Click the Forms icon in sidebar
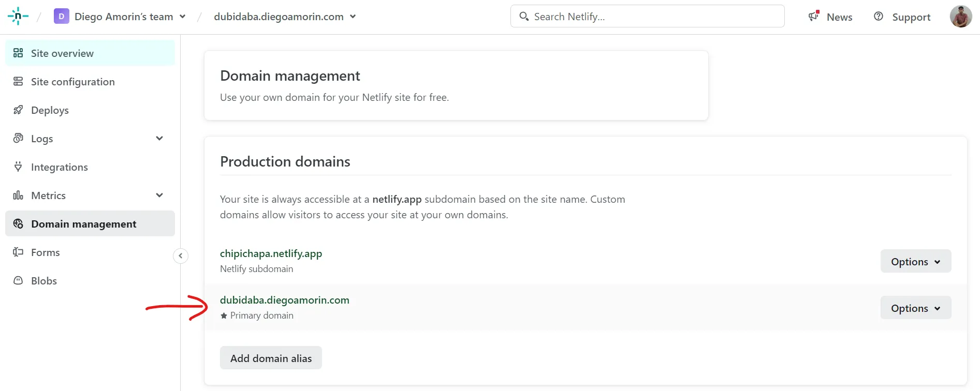The image size is (980, 391). [18, 252]
